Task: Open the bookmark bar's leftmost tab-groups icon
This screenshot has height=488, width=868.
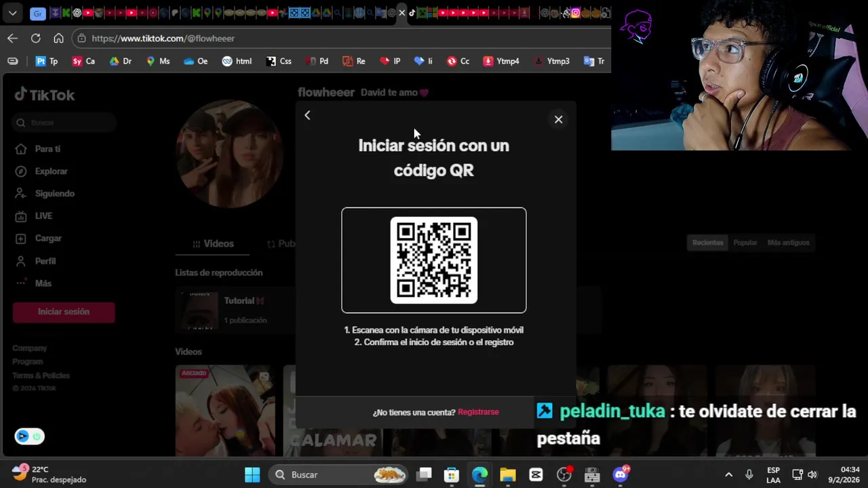Action: (x=12, y=61)
